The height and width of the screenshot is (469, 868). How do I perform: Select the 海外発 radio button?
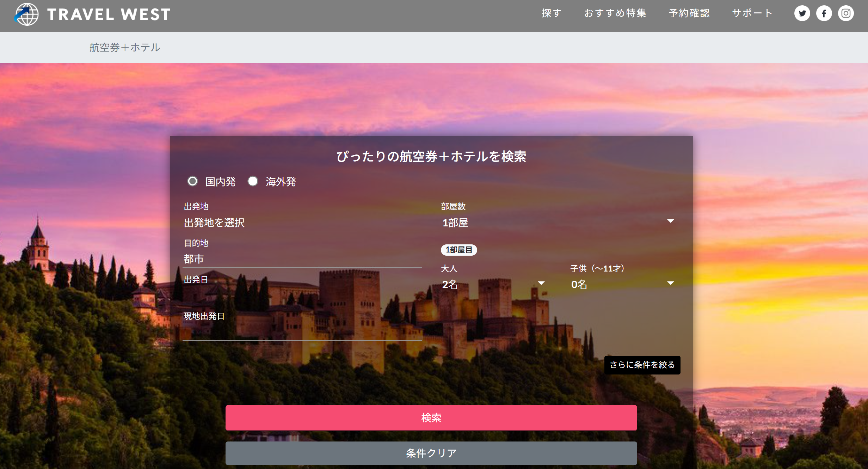click(x=253, y=181)
